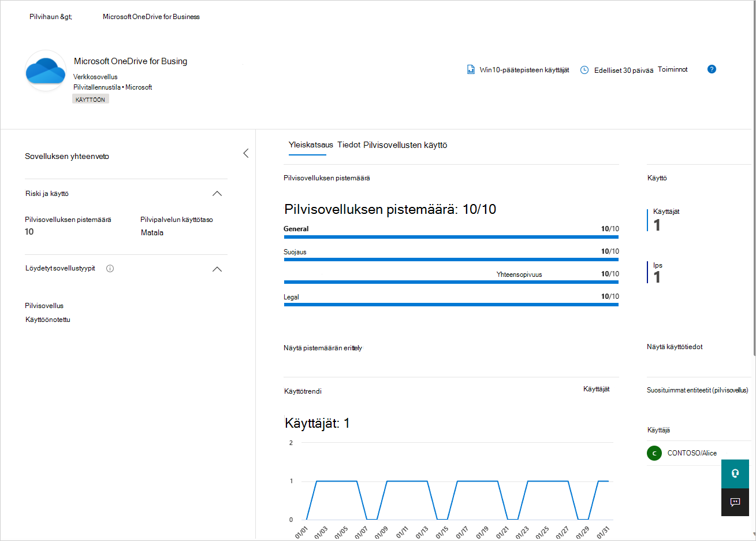Open the Näytä pistemäärän erittely link

(x=323, y=348)
